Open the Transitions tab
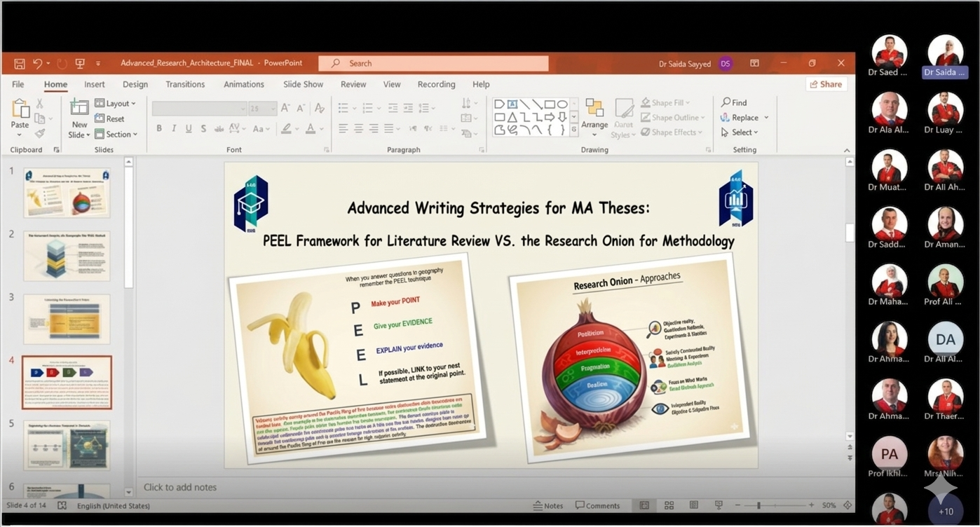This screenshot has width=980, height=527. [x=186, y=84]
